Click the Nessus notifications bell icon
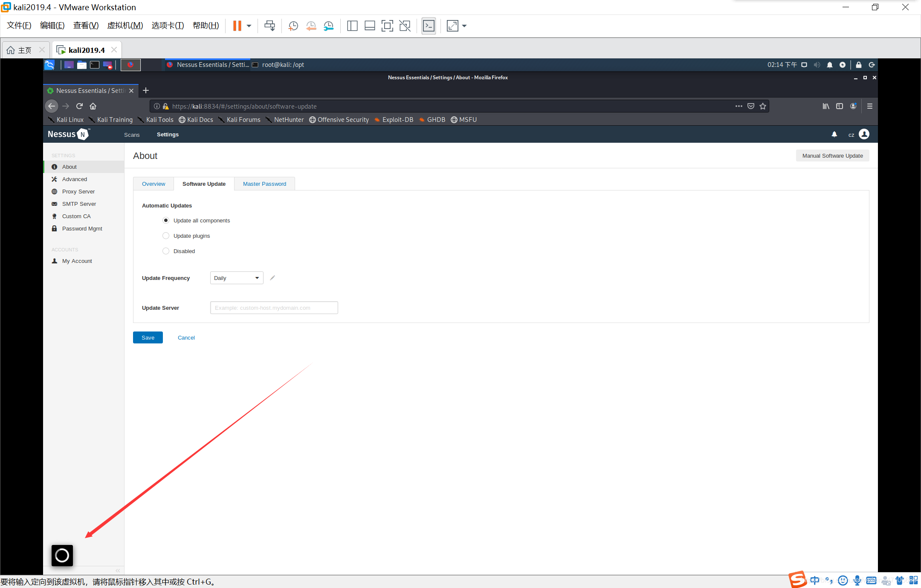This screenshot has height=588, width=921. click(x=834, y=134)
